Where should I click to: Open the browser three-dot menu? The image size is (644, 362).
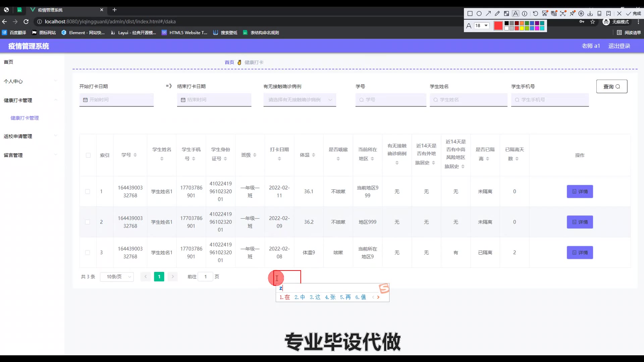point(638,22)
